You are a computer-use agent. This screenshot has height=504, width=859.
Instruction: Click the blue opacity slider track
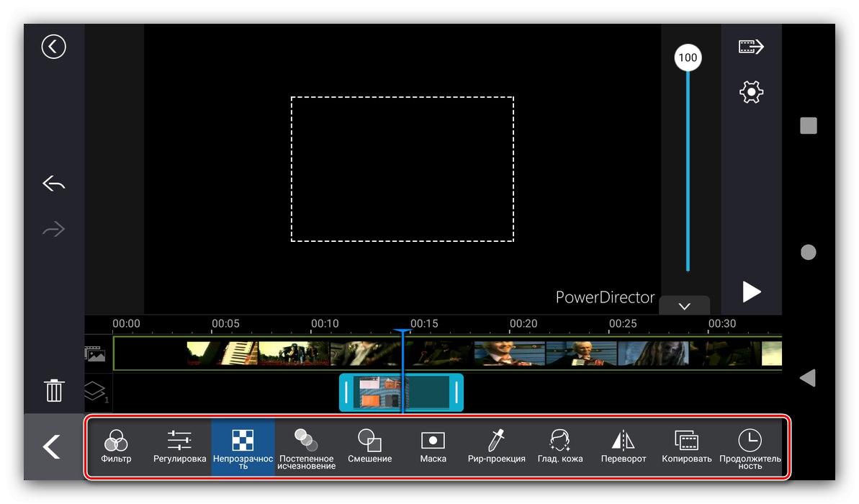coord(688,171)
